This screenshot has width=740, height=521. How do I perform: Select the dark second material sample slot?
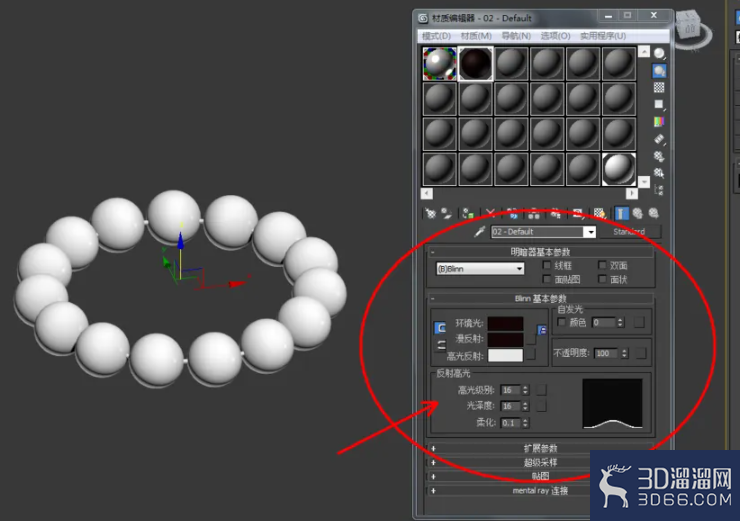(x=475, y=63)
